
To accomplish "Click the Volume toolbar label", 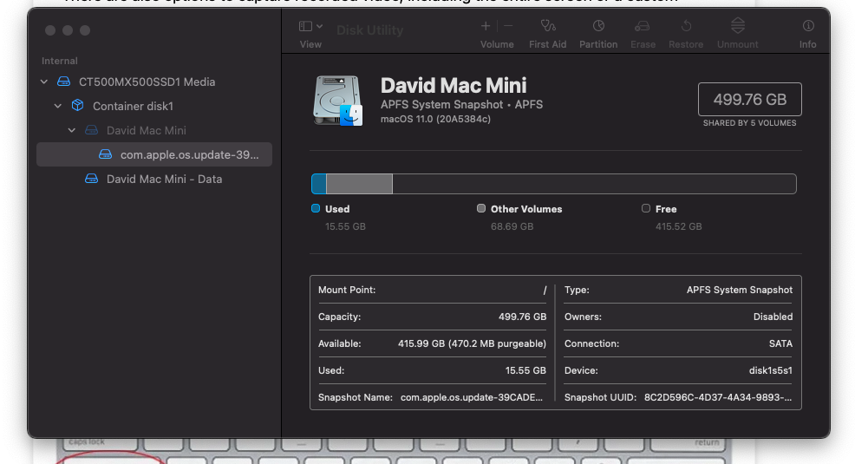I will [497, 44].
